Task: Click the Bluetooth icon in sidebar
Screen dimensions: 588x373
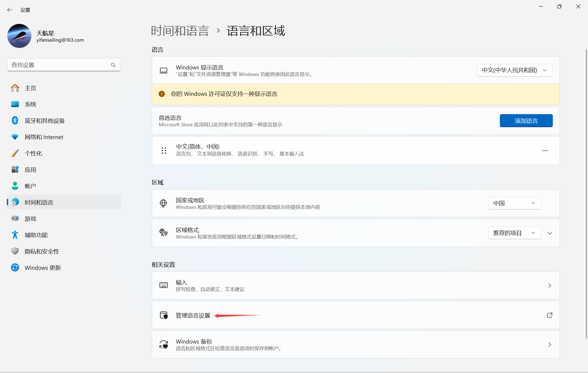Action: pos(15,121)
